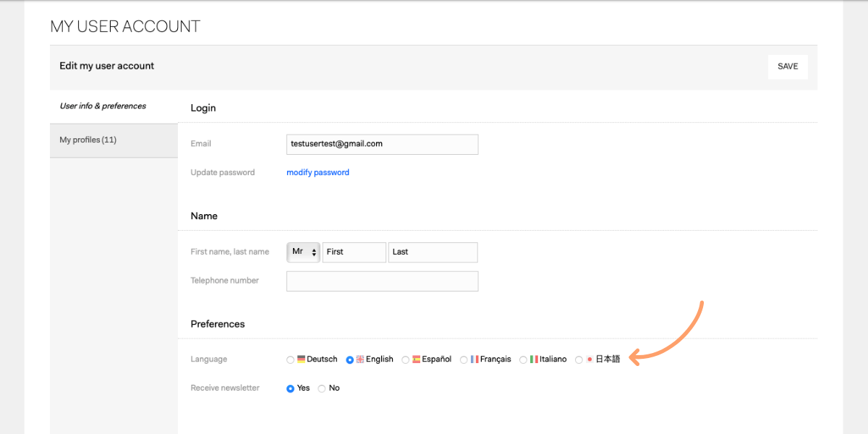Choose No for Receive newsletter

click(x=322, y=388)
